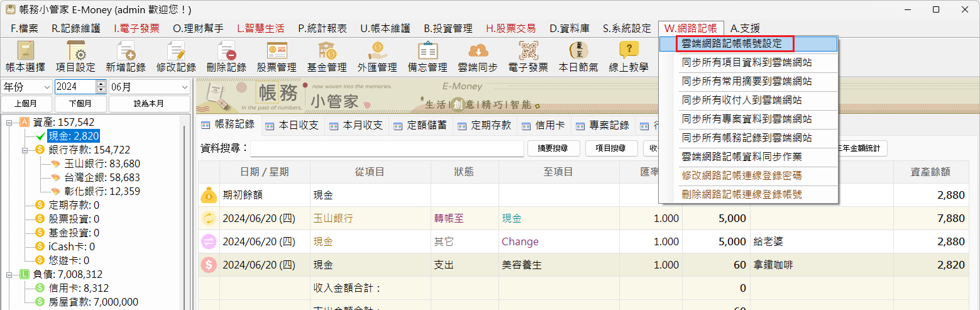Select 同步所有常用摘要到雲端網站 menu entry
Screen dimensions: 980x310
point(748,81)
